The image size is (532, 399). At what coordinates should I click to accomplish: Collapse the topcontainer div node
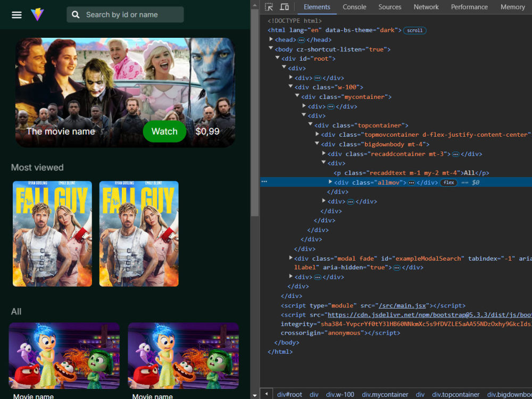coord(311,124)
